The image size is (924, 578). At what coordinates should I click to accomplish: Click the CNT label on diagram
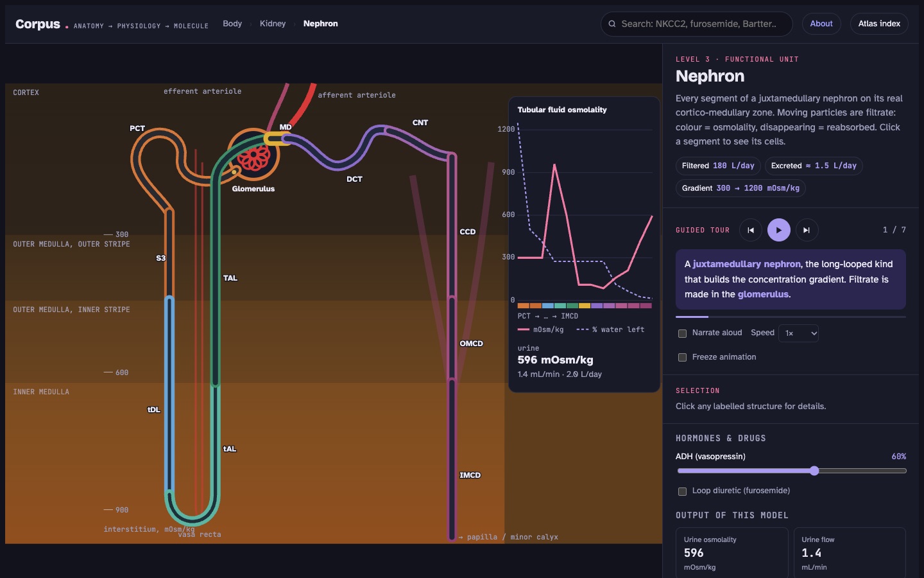420,123
